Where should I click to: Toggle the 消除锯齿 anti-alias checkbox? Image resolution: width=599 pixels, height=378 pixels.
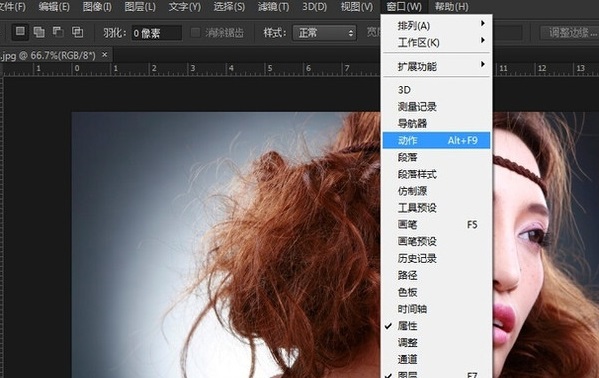pos(195,32)
